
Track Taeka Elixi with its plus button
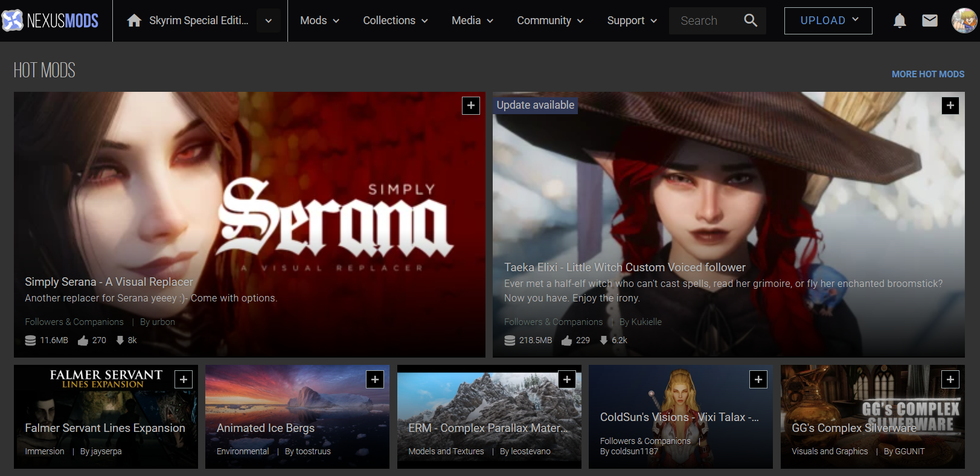coord(950,105)
